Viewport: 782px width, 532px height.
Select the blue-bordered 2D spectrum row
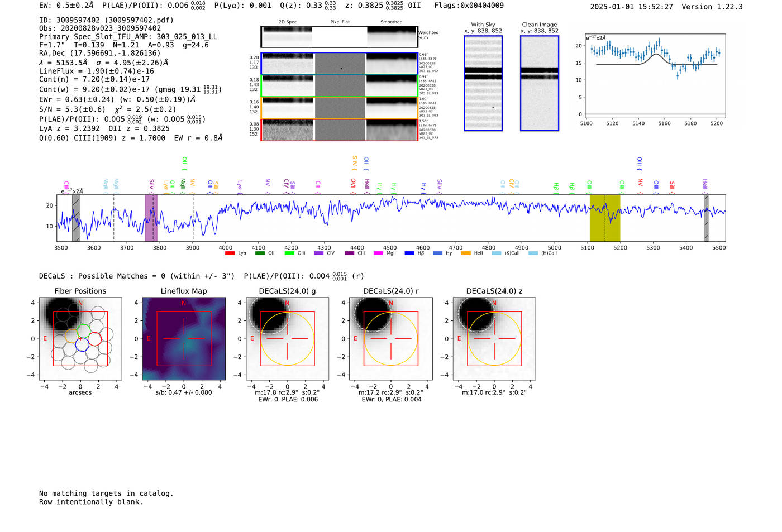pyautogui.click(x=340, y=64)
